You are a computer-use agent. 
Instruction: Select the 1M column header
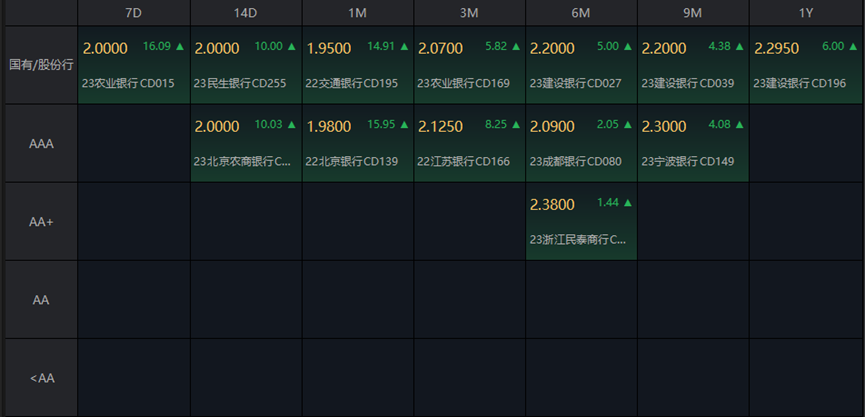[357, 13]
